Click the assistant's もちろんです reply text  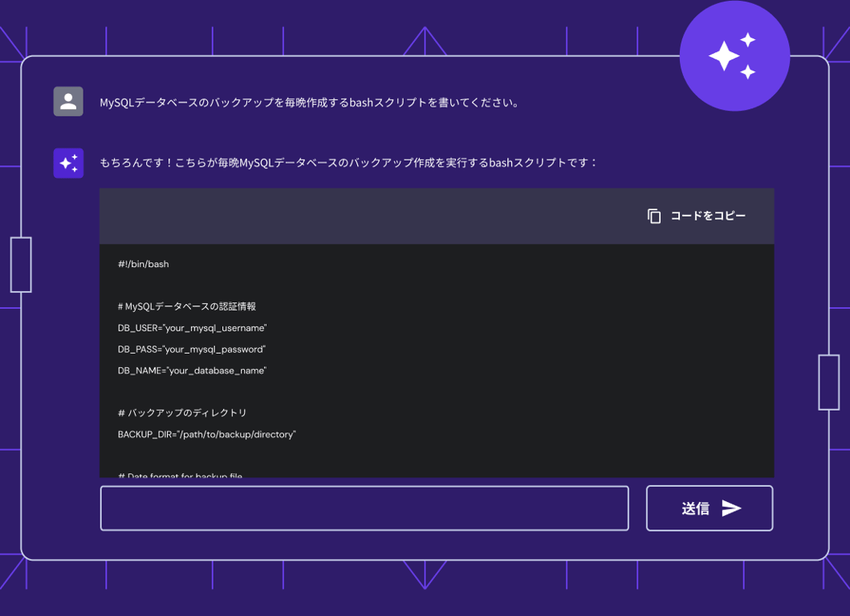pos(348,163)
